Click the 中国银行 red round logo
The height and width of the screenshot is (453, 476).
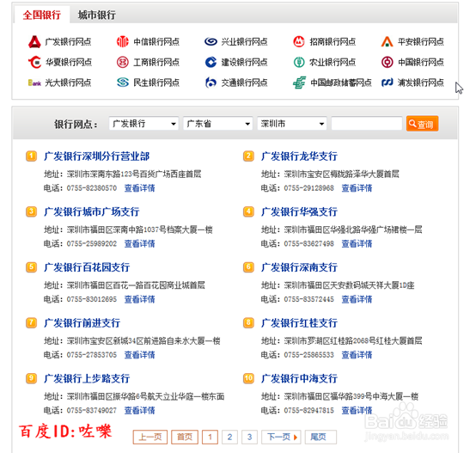387,62
